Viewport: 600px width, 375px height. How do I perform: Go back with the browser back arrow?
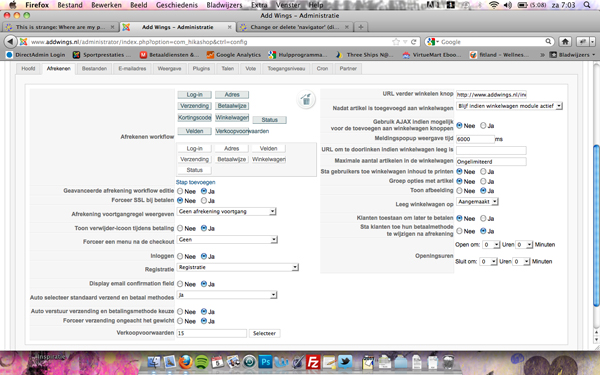11,42
